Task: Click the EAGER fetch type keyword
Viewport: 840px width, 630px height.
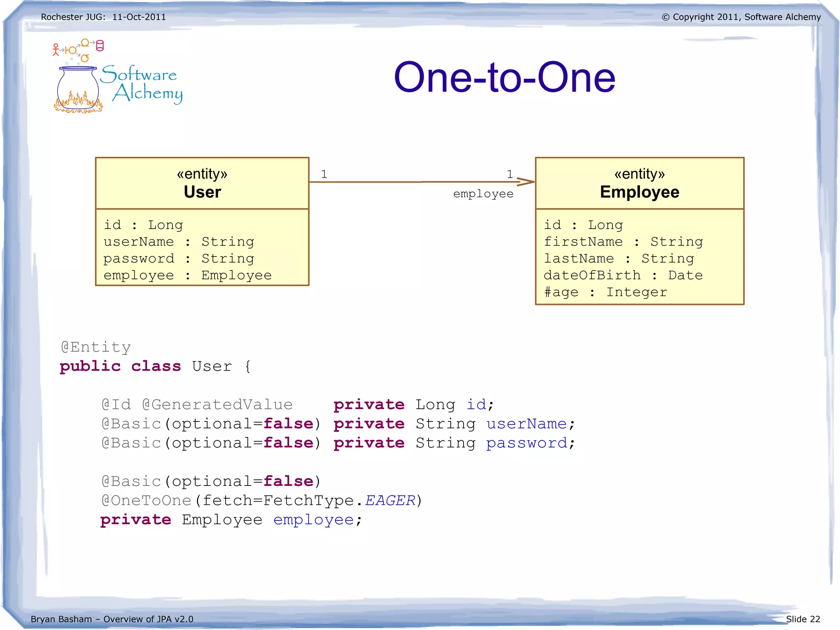Action: [x=390, y=500]
